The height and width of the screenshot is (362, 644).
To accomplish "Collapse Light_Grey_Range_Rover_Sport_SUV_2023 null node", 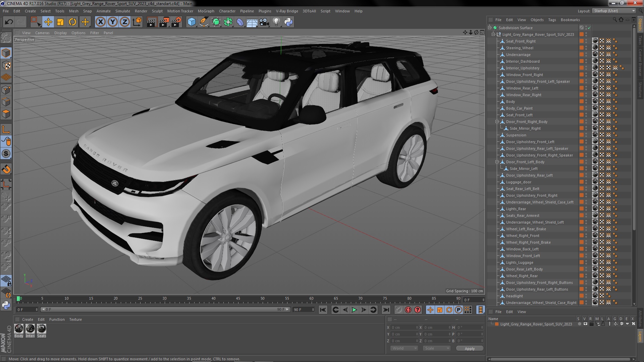I will 493,35.
